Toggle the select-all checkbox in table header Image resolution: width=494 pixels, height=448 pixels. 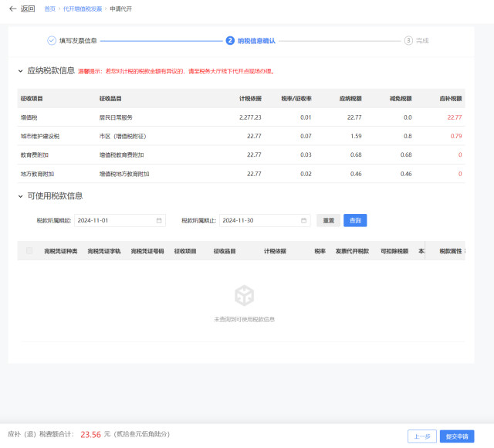click(x=29, y=251)
